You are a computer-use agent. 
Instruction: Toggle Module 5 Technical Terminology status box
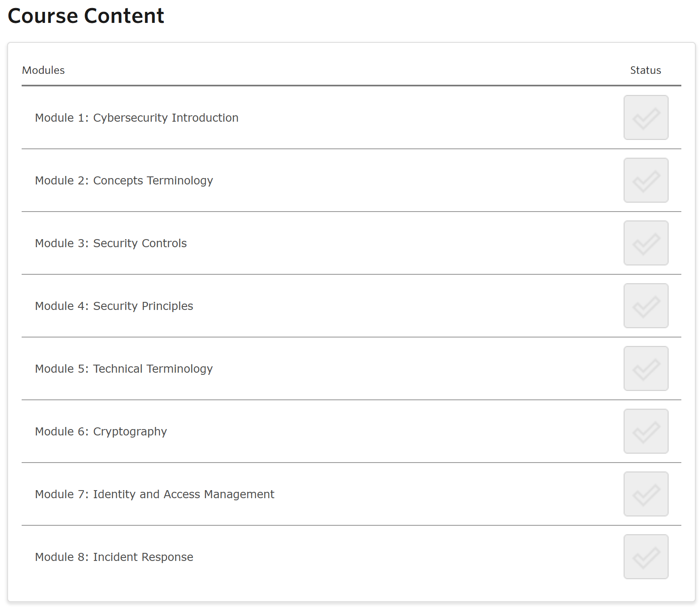click(646, 368)
